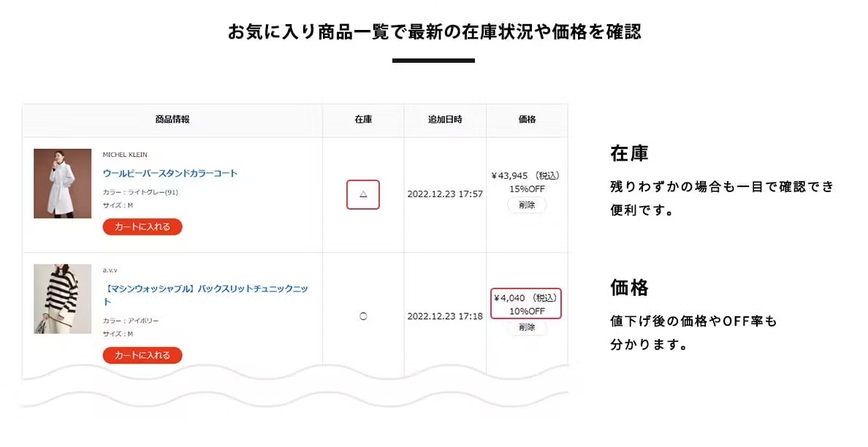The image size is (868, 447).
Task: Click the 在庫 column header
Action: click(363, 120)
